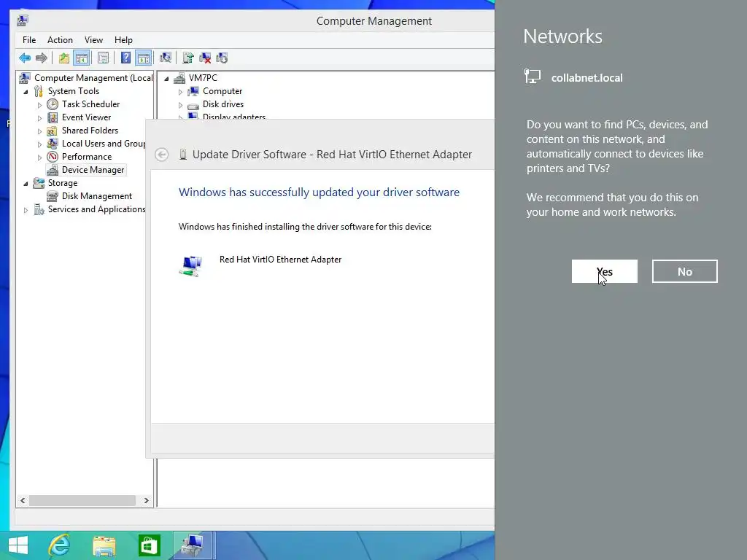Open Windows Store from taskbar
The width and height of the screenshot is (747, 560).
pyautogui.click(x=149, y=545)
